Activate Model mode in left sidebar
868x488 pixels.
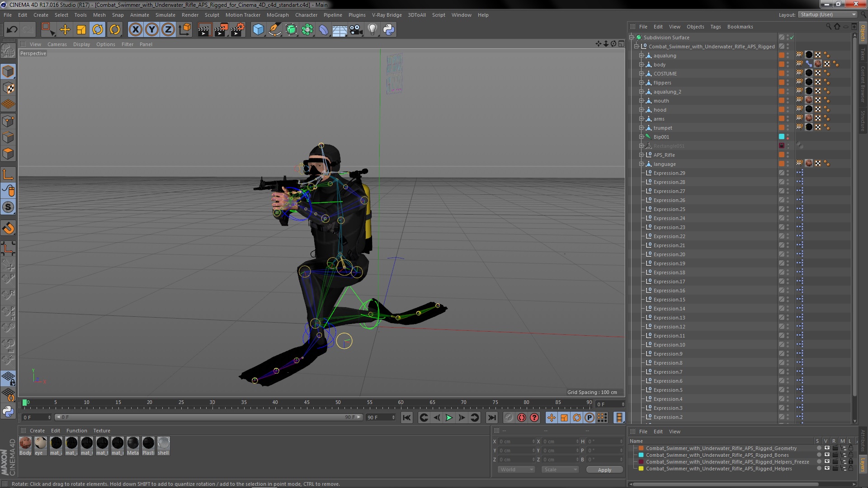click(x=8, y=71)
